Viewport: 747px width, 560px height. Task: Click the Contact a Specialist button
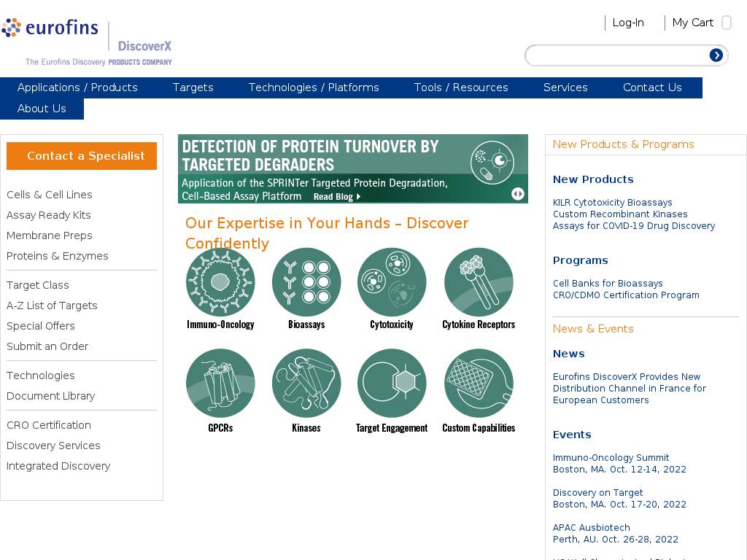tap(82, 156)
